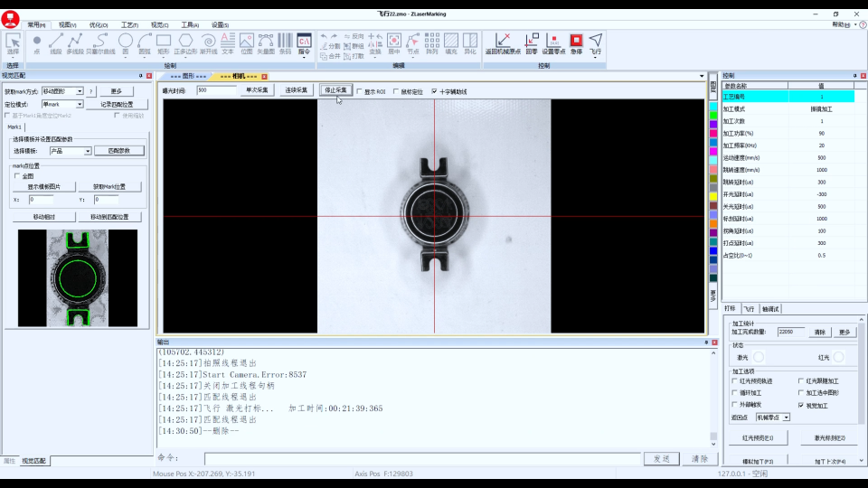Select the 贝塞尔曲线 Bezier curve tool

pos(100,44)
